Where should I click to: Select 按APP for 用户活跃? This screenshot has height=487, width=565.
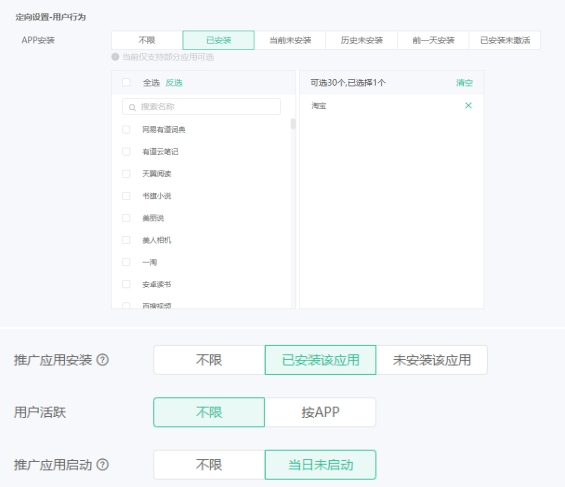pos(320,412)
